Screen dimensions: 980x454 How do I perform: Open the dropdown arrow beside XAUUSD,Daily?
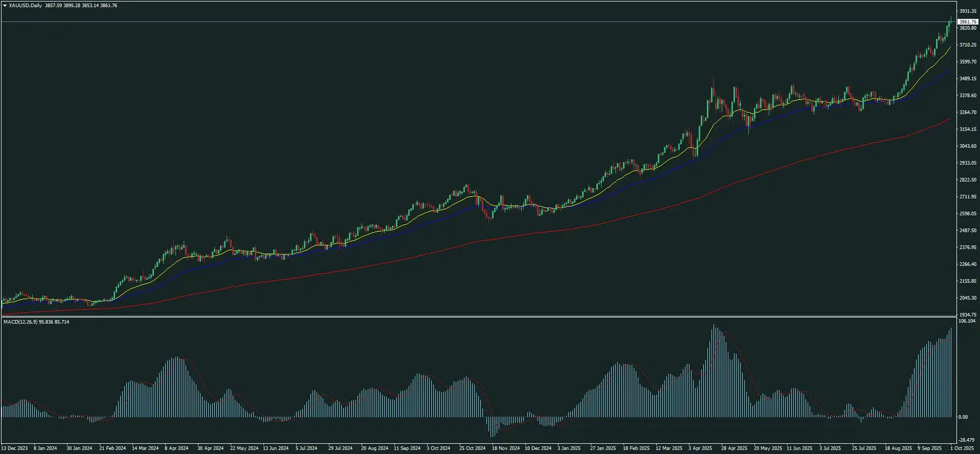pyautogui.click(x=5, y=6)
